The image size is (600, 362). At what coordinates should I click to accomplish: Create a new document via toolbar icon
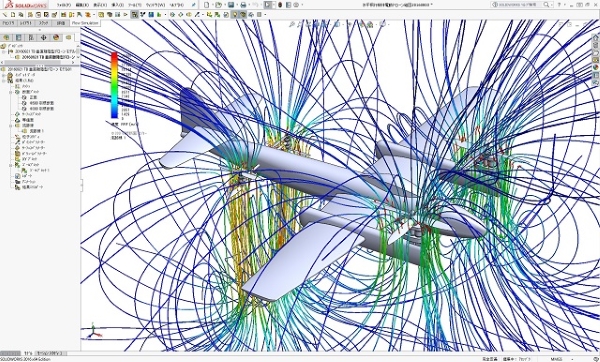(x=207, y=5)
